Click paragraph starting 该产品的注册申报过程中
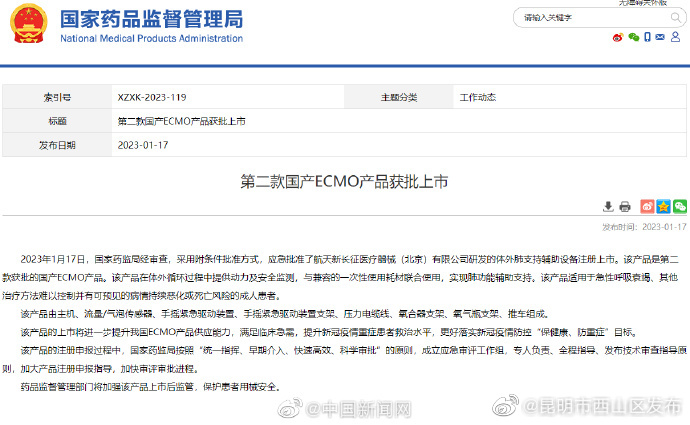The image size is (690, 425). (344, 359)
